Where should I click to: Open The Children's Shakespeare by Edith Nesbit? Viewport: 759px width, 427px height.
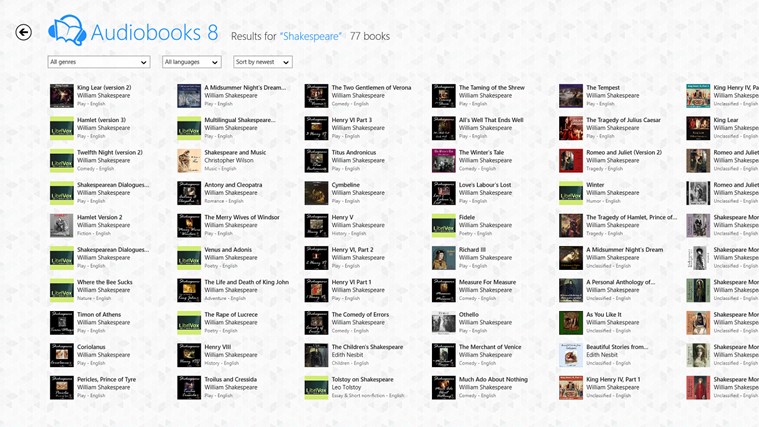click(x=366, y=347)
